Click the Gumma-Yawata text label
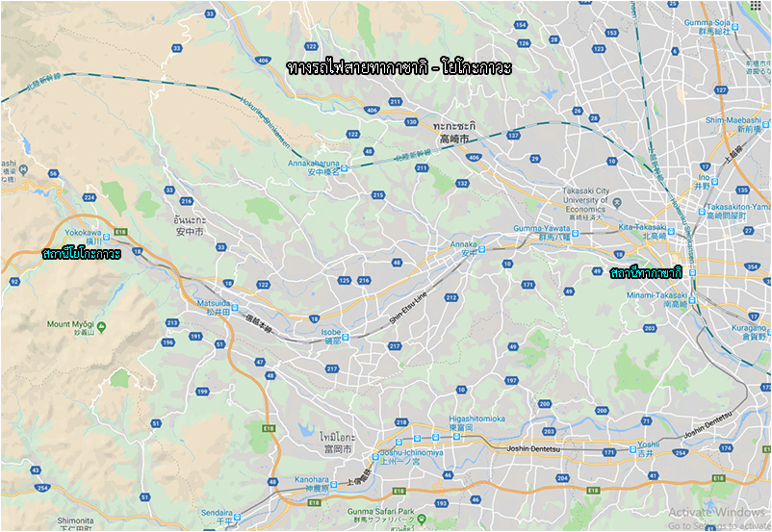The image size is (772, 532). (x=542, y=228)
